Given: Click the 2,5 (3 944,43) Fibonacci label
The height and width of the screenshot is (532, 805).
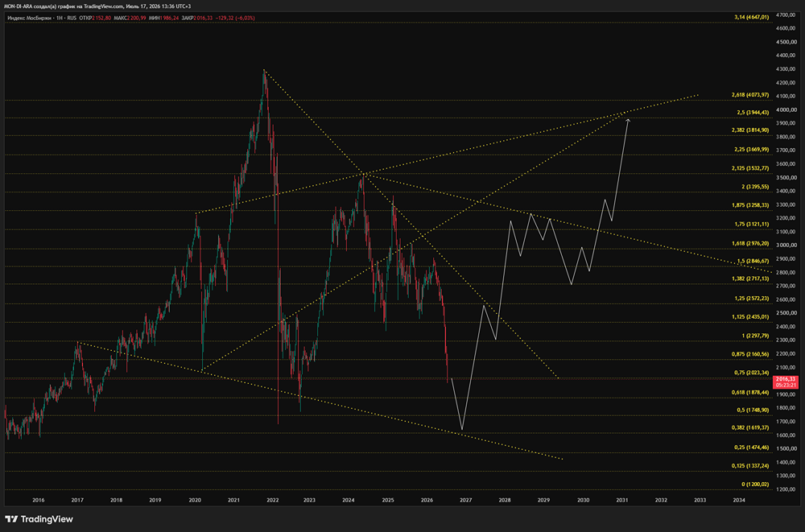Looking at the screenshot, I should coord(752,113).
